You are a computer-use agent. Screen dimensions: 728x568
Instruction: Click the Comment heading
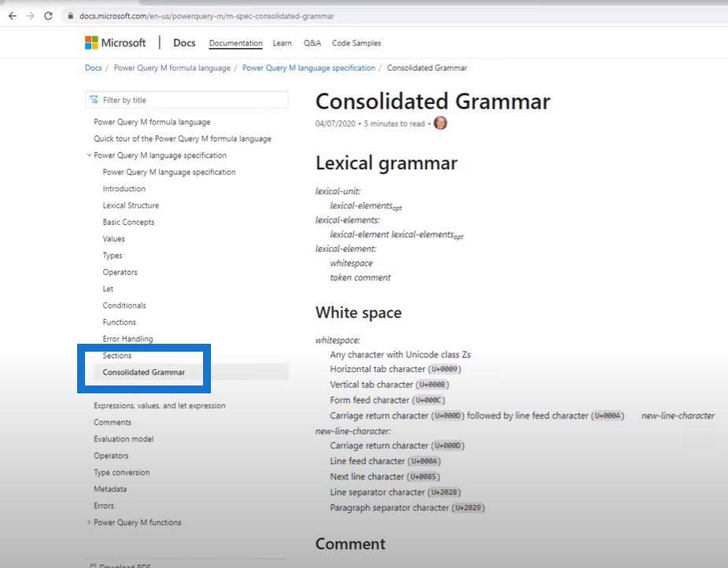tap(350, 544)
